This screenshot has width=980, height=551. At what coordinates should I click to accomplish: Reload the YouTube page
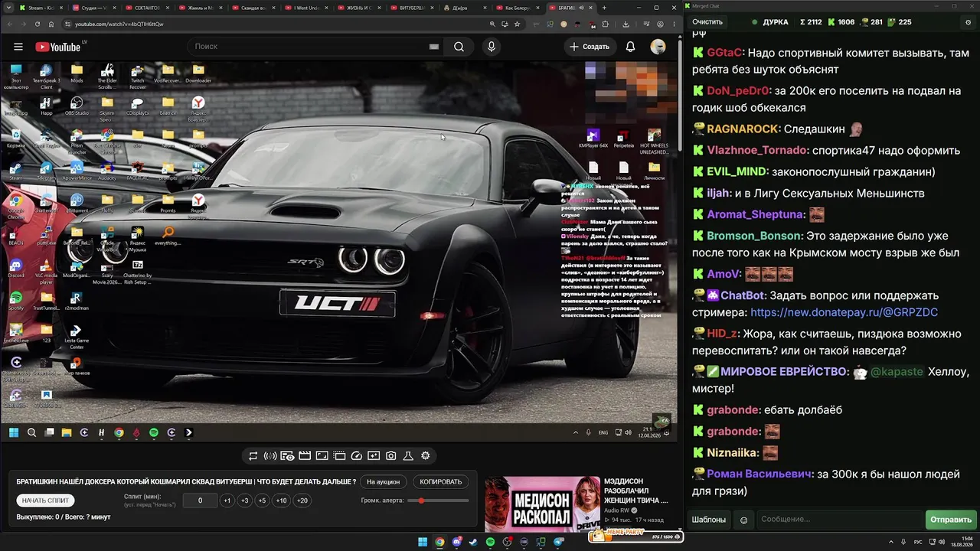point(38,24)
